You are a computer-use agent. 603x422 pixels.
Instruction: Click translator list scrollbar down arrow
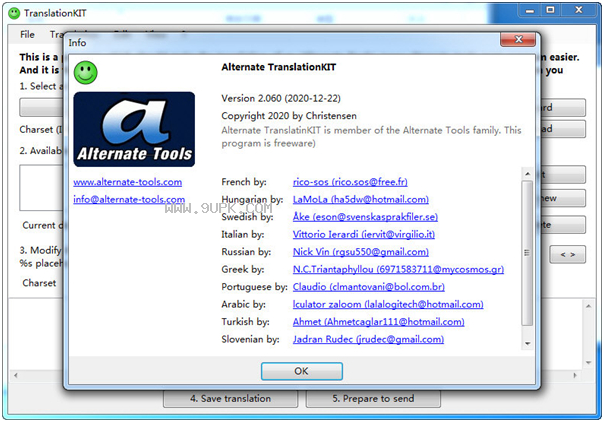pos(527,343)
